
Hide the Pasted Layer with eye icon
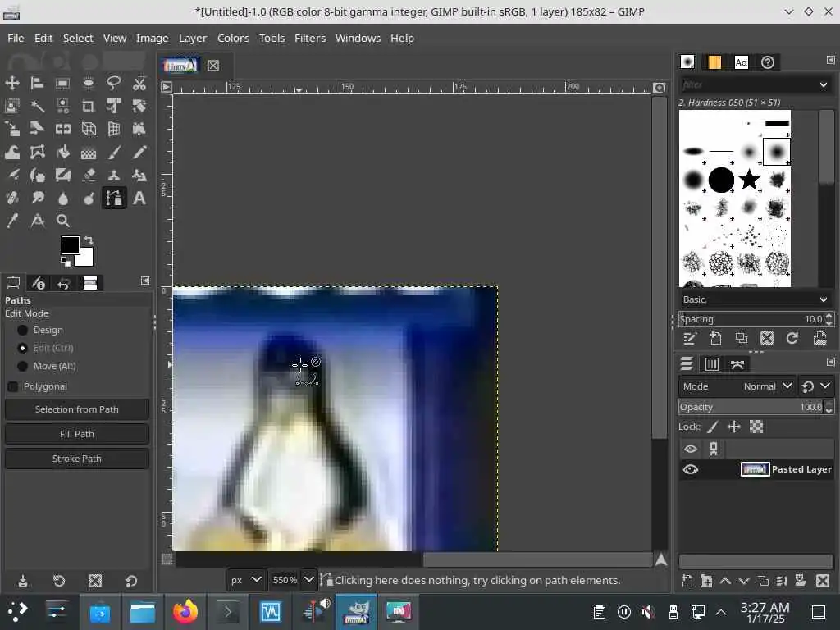point(691,470)
